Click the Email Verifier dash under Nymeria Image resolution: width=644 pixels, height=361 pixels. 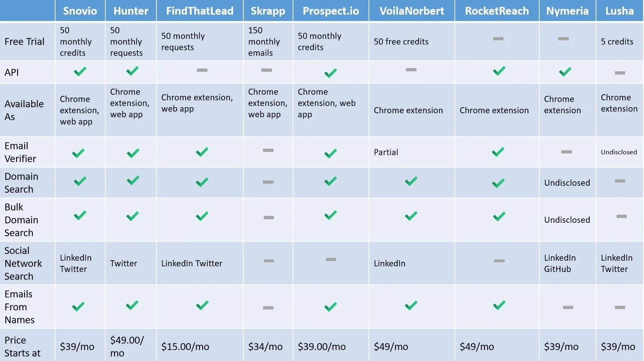coord(566,152)
